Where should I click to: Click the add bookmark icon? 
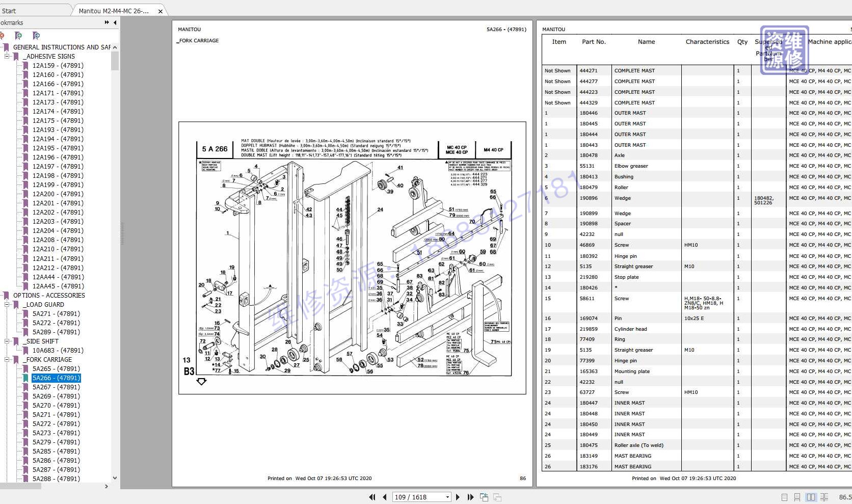pos(19,35)
